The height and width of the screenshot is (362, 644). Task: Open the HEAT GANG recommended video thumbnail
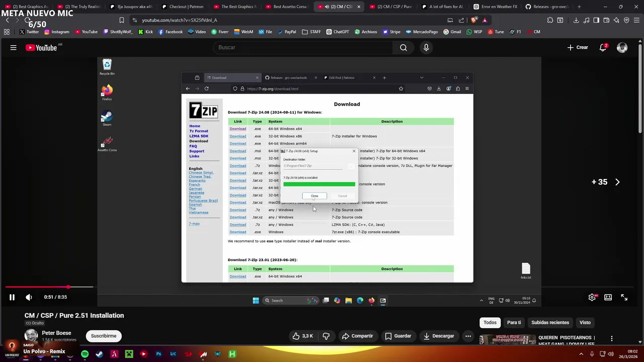[507, 340]
